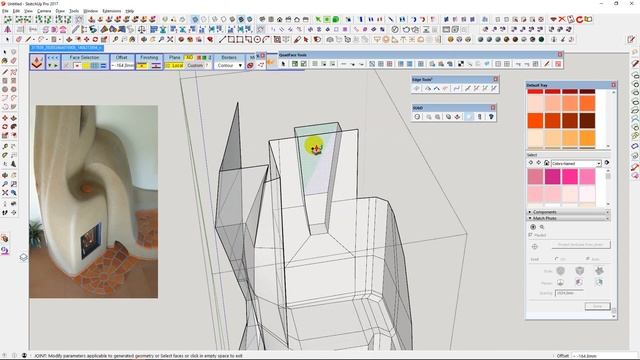The height and width of the screenshot is (360, 640).
Task: Pick the Select arrow tool at left toolbar top
Action: 5,52
